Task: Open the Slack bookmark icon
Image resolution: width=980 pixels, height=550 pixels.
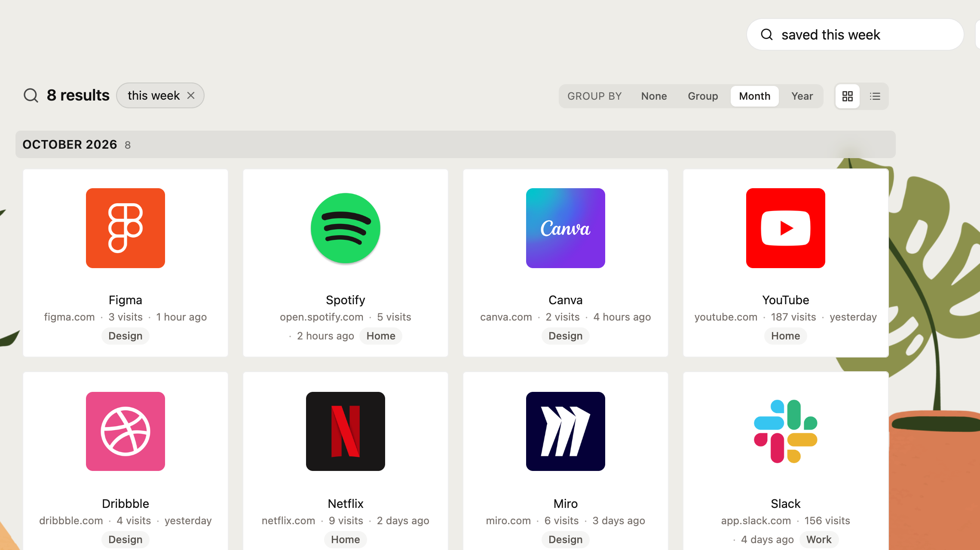Action: coord(786,431)
